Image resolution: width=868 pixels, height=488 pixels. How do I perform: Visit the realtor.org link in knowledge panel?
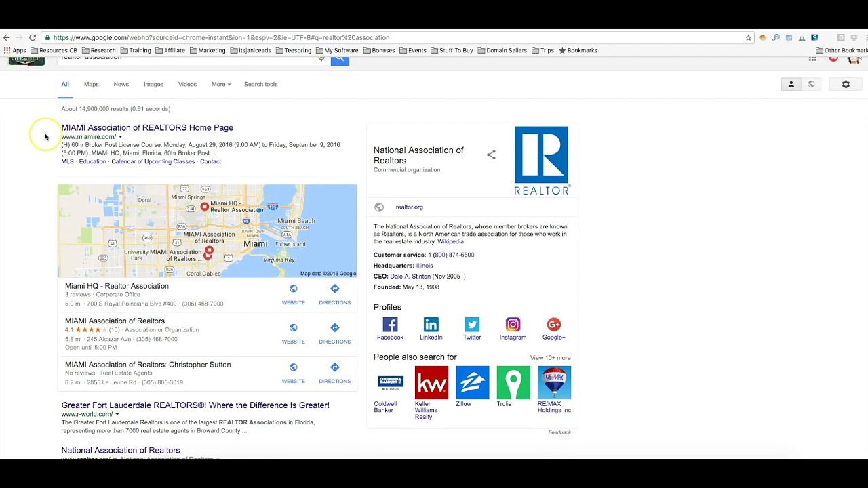pos(409,207)
